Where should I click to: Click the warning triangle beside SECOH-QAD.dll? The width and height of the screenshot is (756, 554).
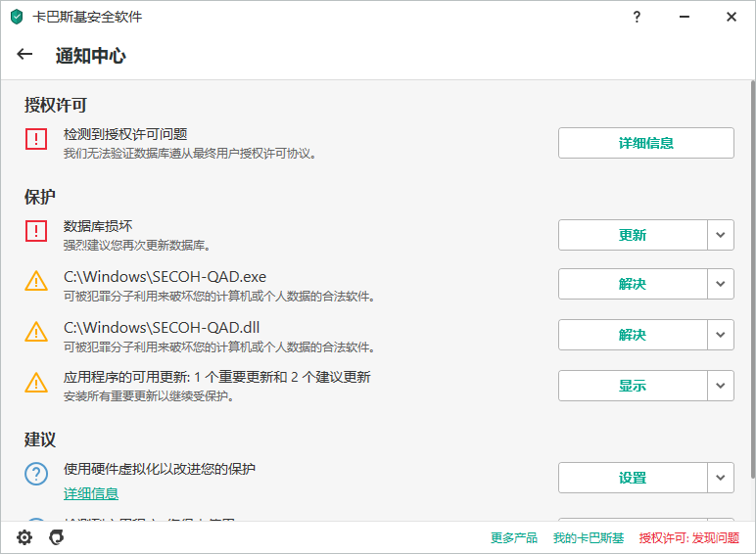click(36, 331)
